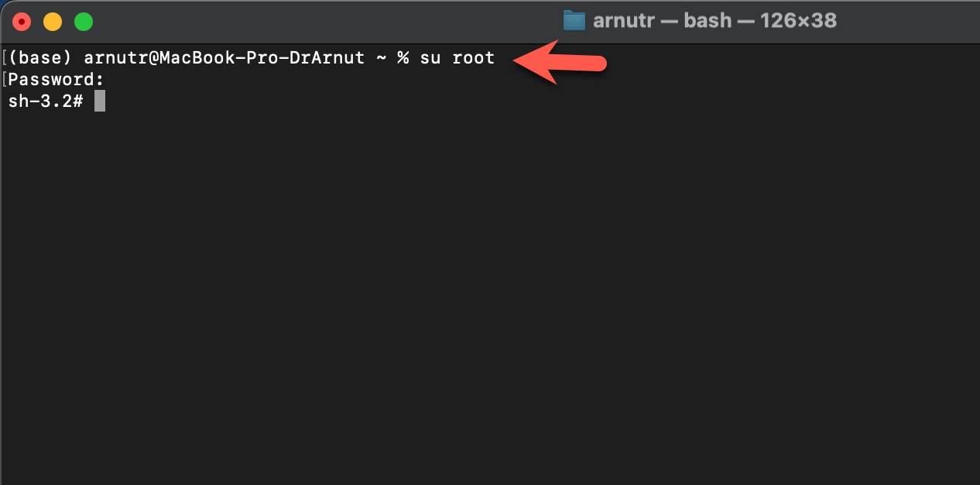Click the blue folder proxy icon in title bar
Image resolution: width=980 pixels, height=485 pixels.
574,20
